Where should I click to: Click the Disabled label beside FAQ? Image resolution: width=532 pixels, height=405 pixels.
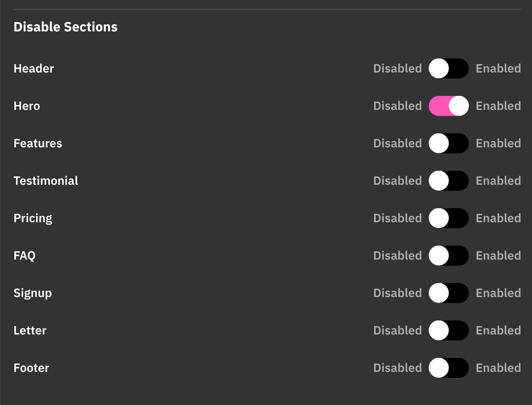click(x=397, y=256)
